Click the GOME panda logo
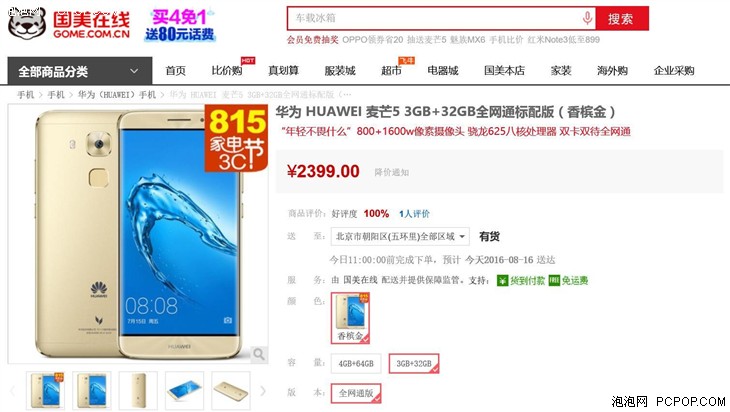This screenshot has height=412, width=730. [x=27, y=23]
